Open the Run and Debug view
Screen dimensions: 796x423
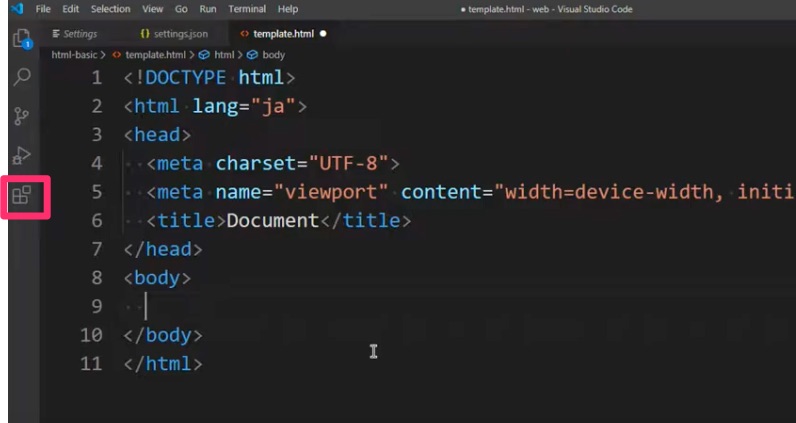[21, 155]
